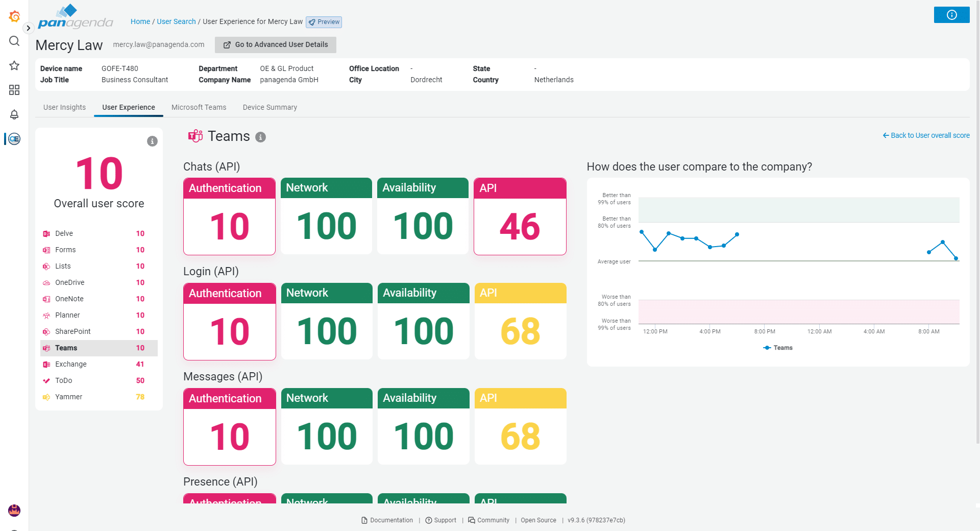The width and height of the screenshot is (980, 531).
Task: Click the blue info button top right
Action: [x=951, y=15]
